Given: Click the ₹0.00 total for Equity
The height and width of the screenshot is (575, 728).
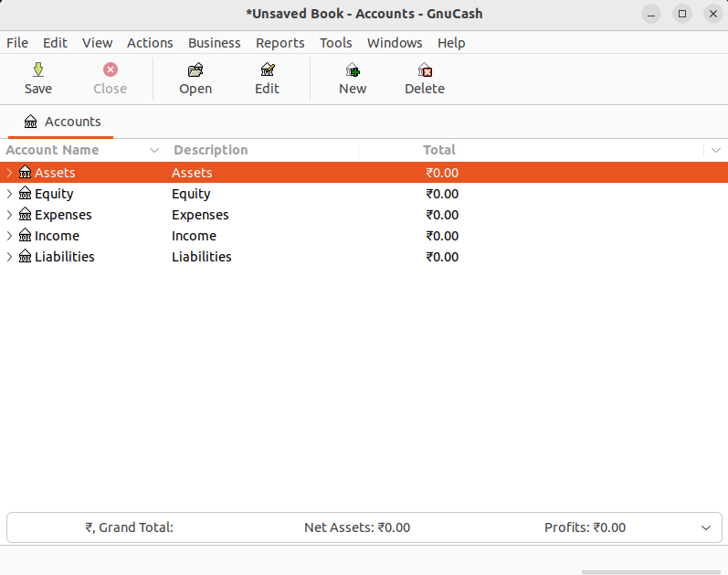Looking at the screenshot, I should click(442, 194).
